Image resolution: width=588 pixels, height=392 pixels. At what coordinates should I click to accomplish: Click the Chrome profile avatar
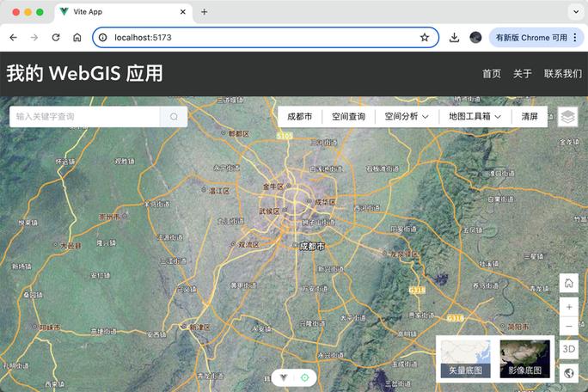tap(475, 38)
